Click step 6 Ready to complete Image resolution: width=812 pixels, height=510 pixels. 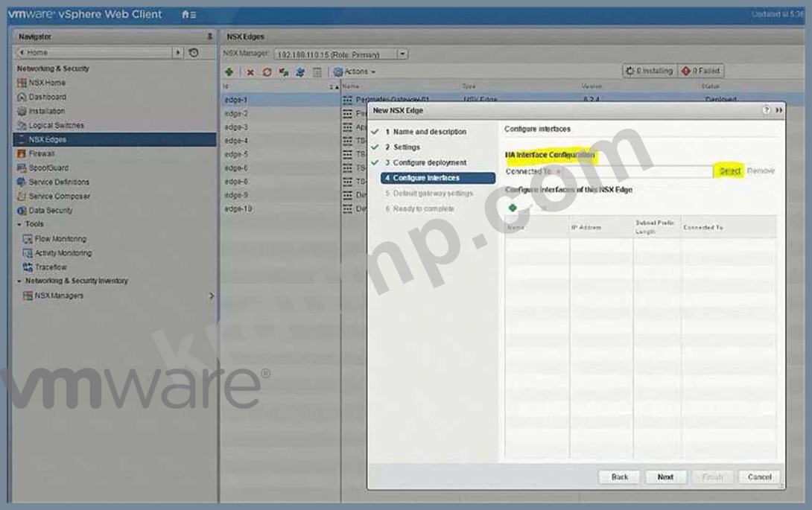click(x=419, y=208)
